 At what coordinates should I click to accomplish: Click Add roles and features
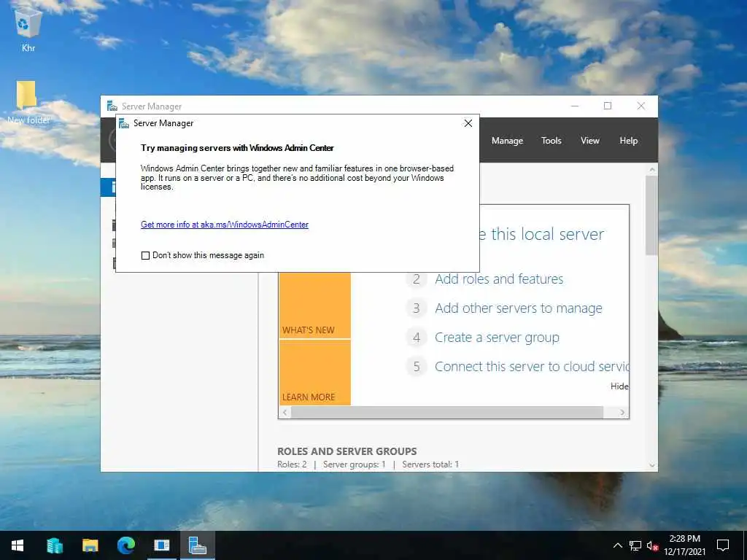point(499,279)
